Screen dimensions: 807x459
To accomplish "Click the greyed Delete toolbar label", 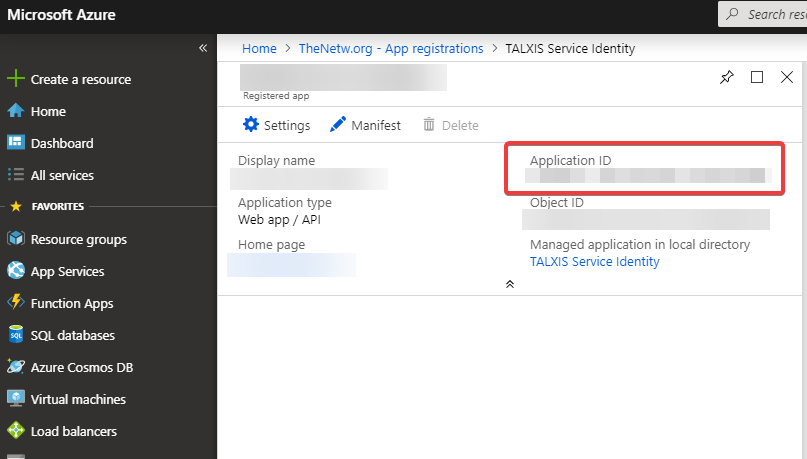I will click(460, 126).
